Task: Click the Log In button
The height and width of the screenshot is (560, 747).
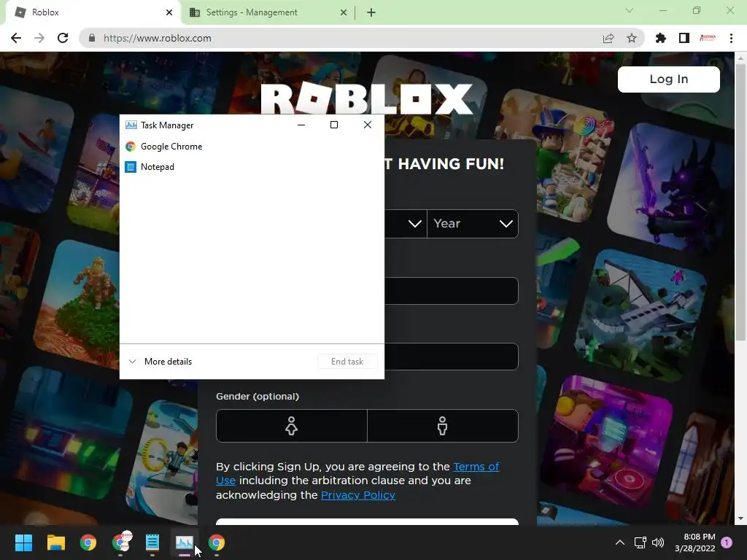Action: coord(668,79)
